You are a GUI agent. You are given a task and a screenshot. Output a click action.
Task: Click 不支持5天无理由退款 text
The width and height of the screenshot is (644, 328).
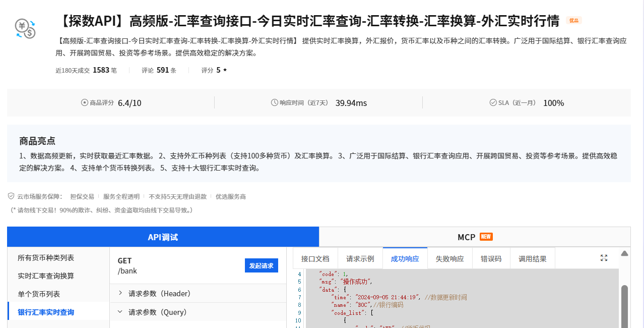point(178,196)
